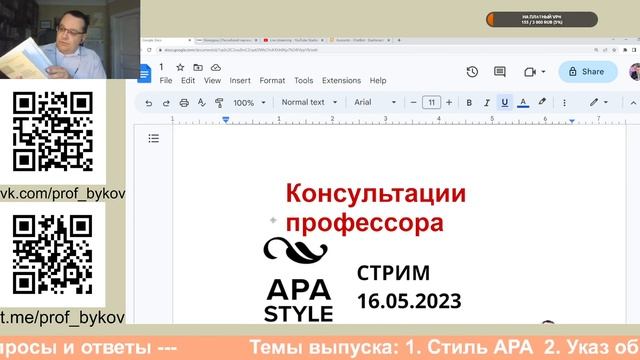Switch to the YouTube Studio browser tab

click(293, 40)
